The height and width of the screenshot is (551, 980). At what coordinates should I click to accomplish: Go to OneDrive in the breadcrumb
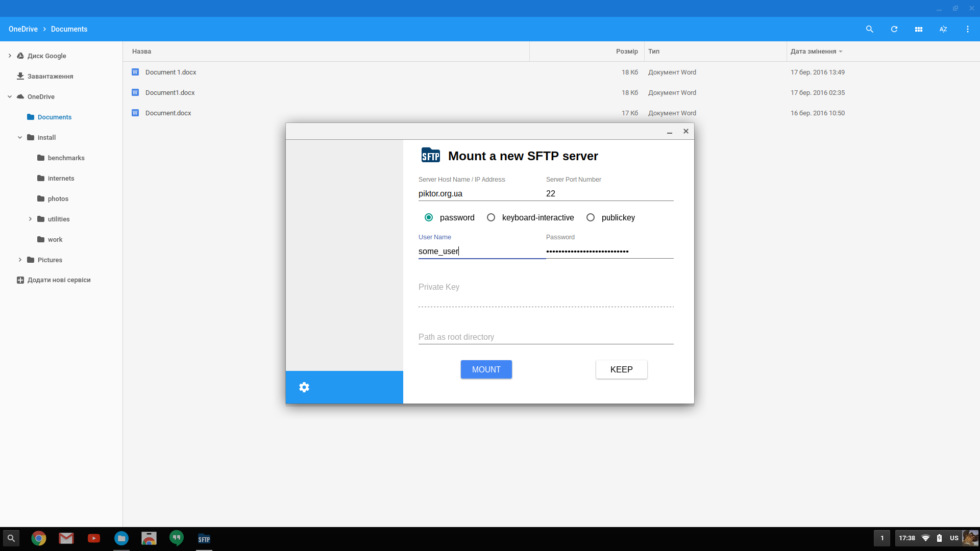(23, 29)
